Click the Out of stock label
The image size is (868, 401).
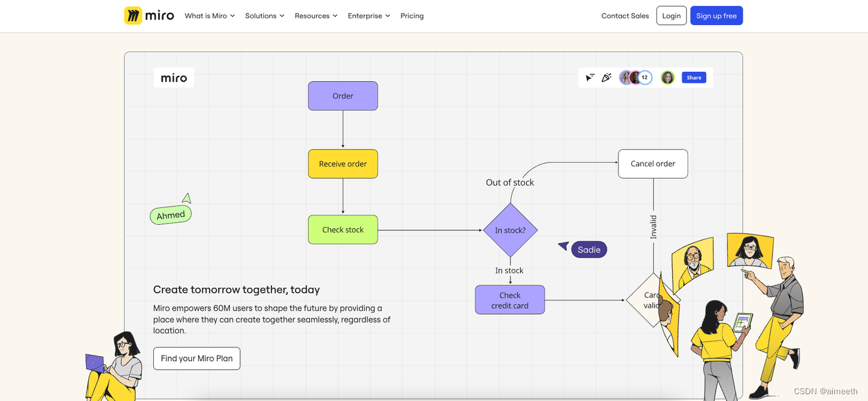(x=510, y=182)
